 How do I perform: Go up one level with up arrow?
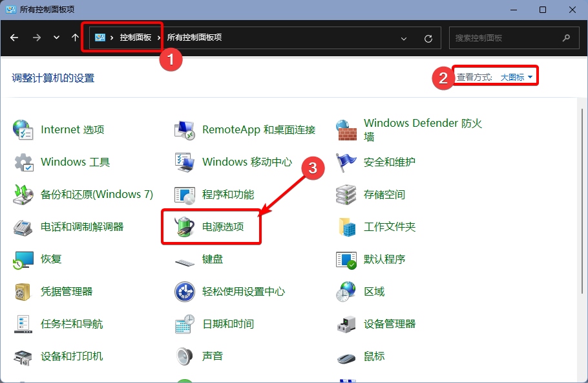coord(75,38)
